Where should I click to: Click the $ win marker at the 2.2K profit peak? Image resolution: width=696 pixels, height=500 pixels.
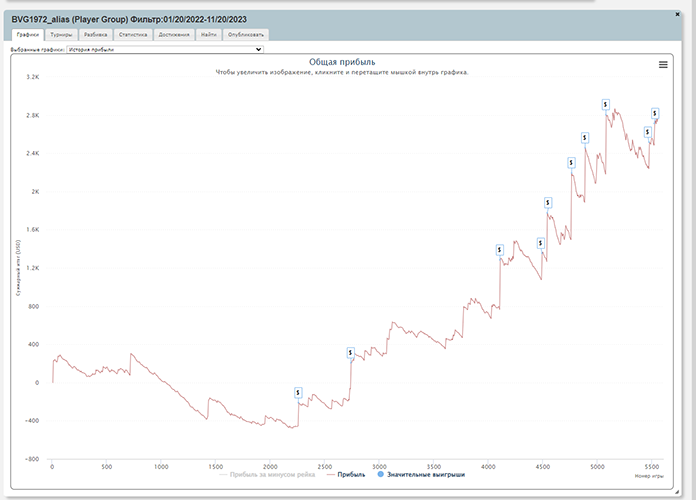571,163
